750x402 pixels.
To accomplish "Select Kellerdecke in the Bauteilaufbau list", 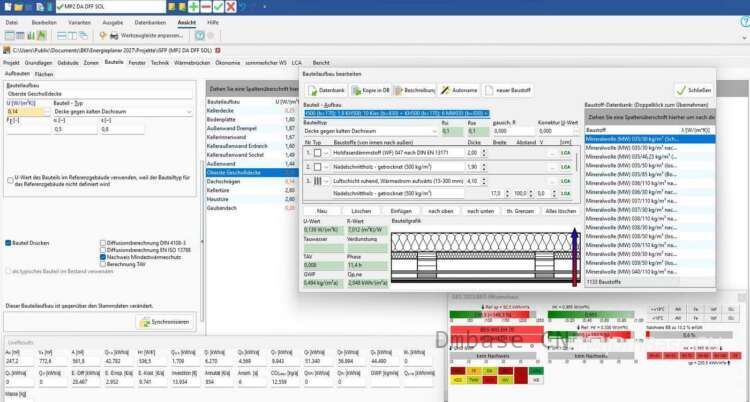I will point(253,110).
